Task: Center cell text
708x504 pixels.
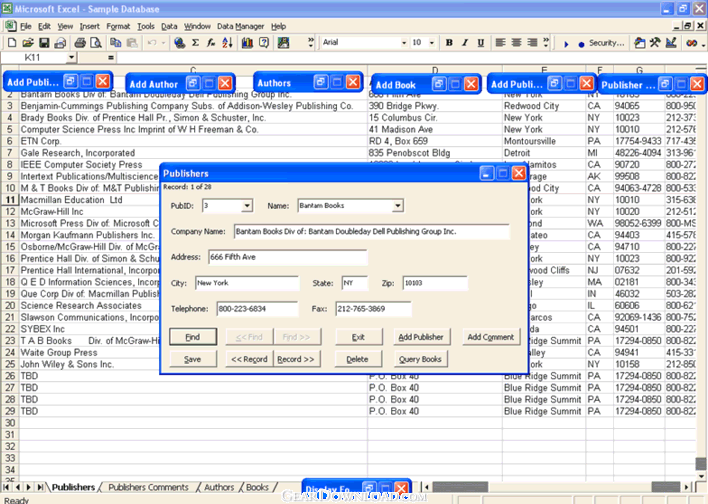Action: click(516, 42)
